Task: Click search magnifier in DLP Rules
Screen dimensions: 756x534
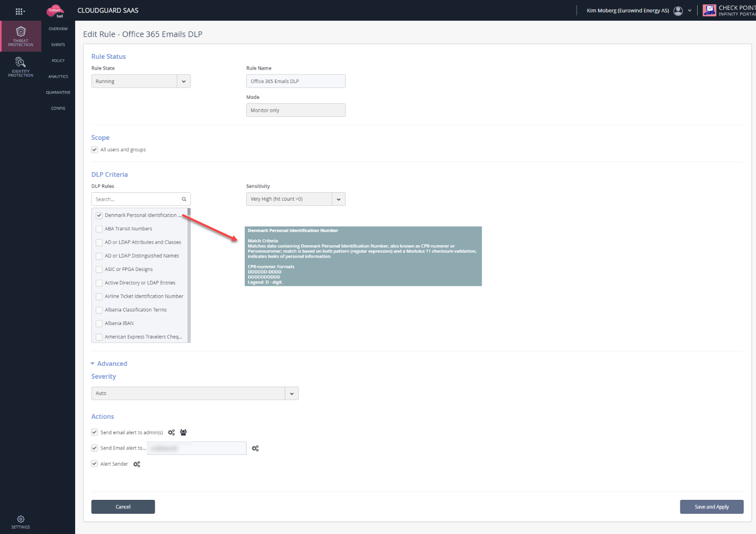Action: click(x=184, y=199)
